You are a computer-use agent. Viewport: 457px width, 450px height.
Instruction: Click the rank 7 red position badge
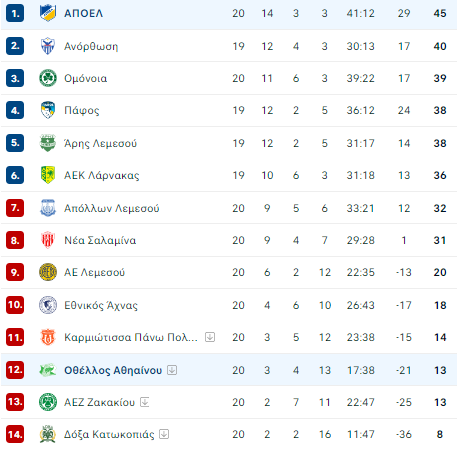(x=15, y=208)
